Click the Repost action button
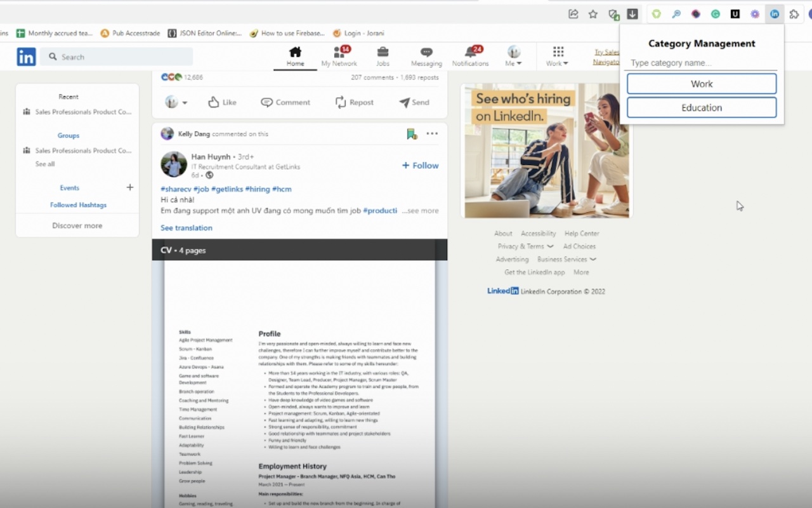 [355, 102]
